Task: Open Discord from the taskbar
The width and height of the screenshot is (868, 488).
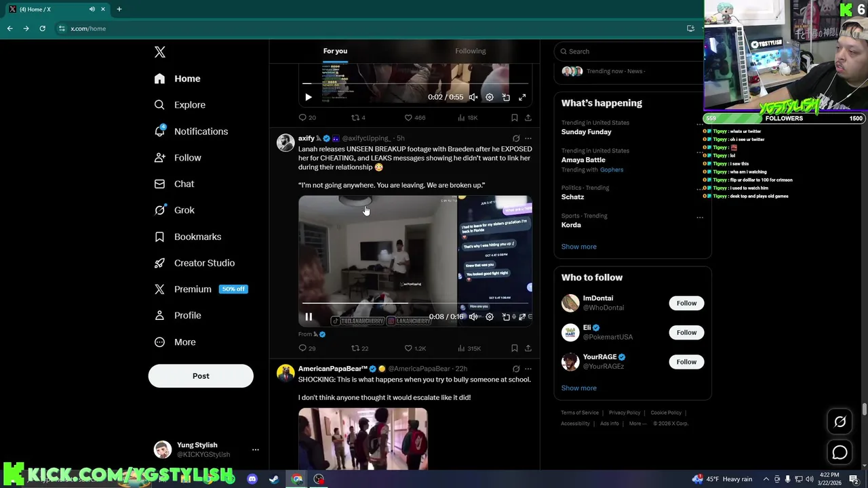Action: click(x=252, y=479)
